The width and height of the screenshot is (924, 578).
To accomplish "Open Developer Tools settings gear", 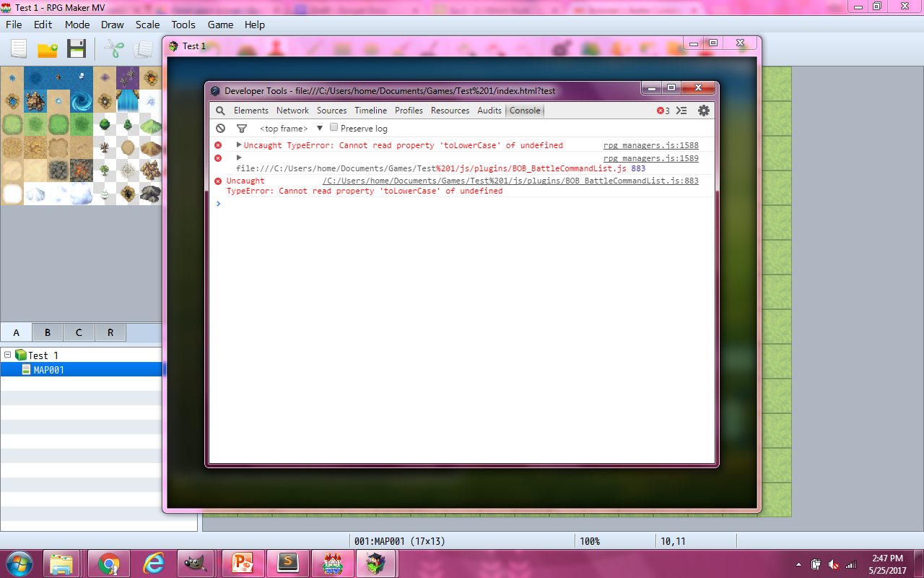I will (x=704, y=111).
